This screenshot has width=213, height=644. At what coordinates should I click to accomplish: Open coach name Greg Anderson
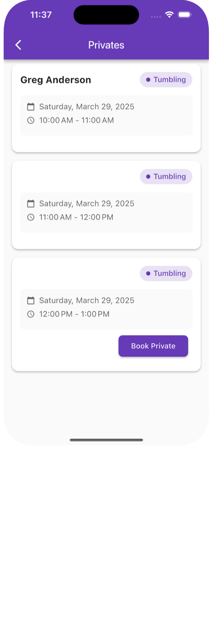(56, 80)
